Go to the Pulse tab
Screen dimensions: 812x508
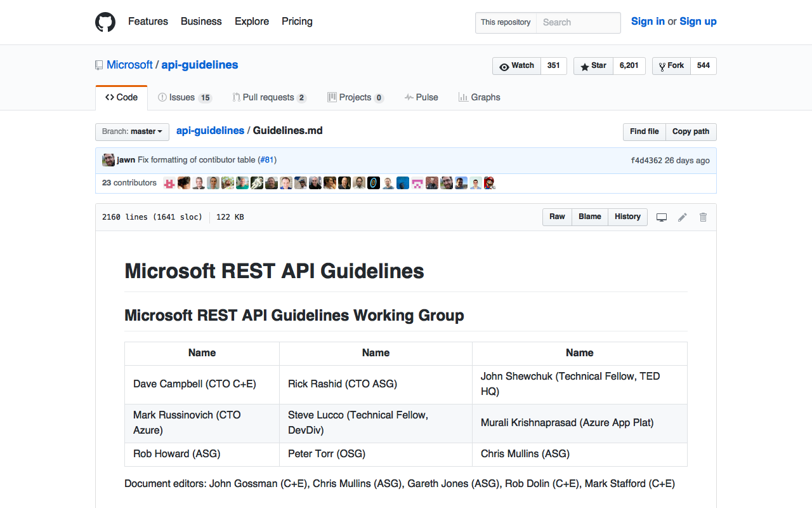tap(421, 98)
